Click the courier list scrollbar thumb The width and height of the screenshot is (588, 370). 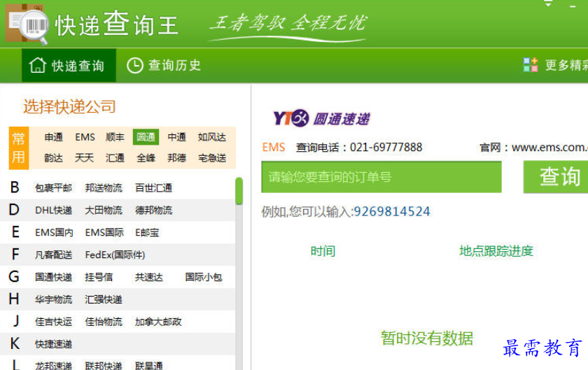tap(239, 191)
